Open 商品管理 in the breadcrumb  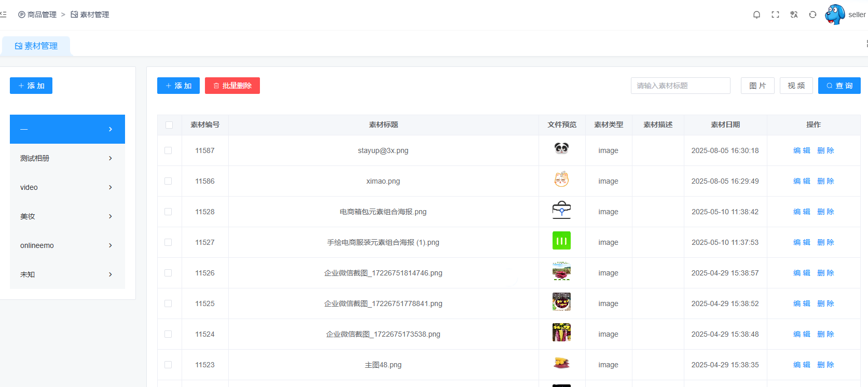[37, 15]
